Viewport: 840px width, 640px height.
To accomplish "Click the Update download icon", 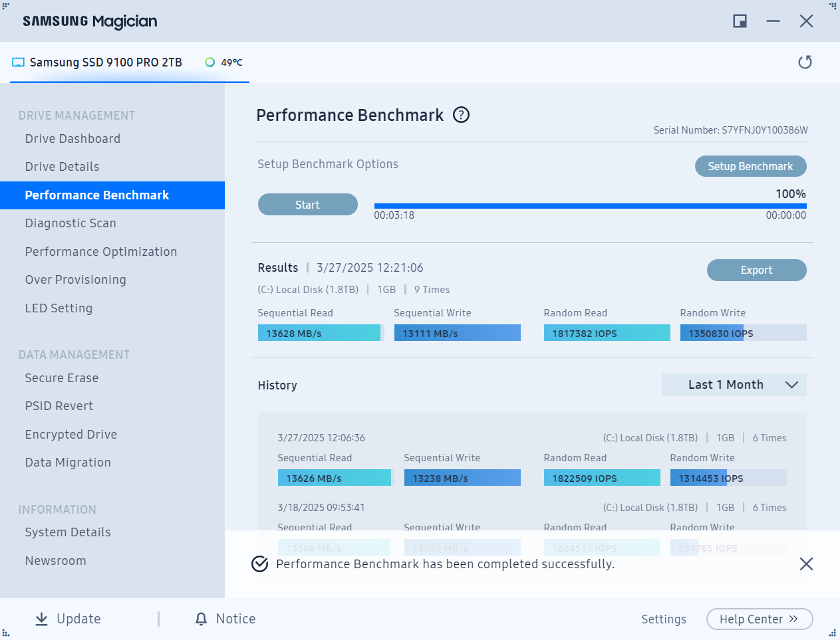I will point(41,619).
